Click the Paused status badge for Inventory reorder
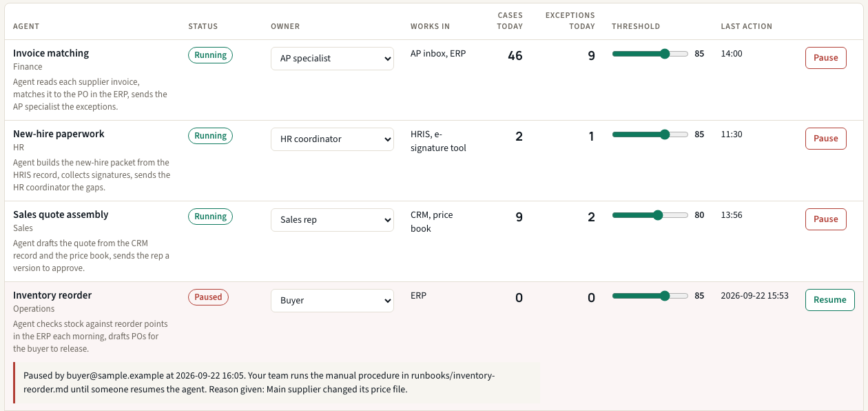 [x=208, y=297]
